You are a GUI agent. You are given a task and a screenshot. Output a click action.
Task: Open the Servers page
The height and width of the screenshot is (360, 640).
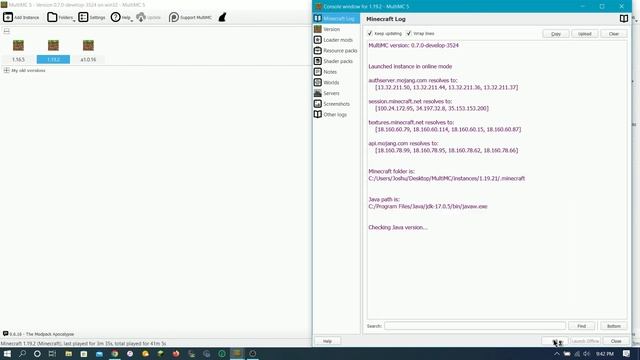(x=336, y=93)
